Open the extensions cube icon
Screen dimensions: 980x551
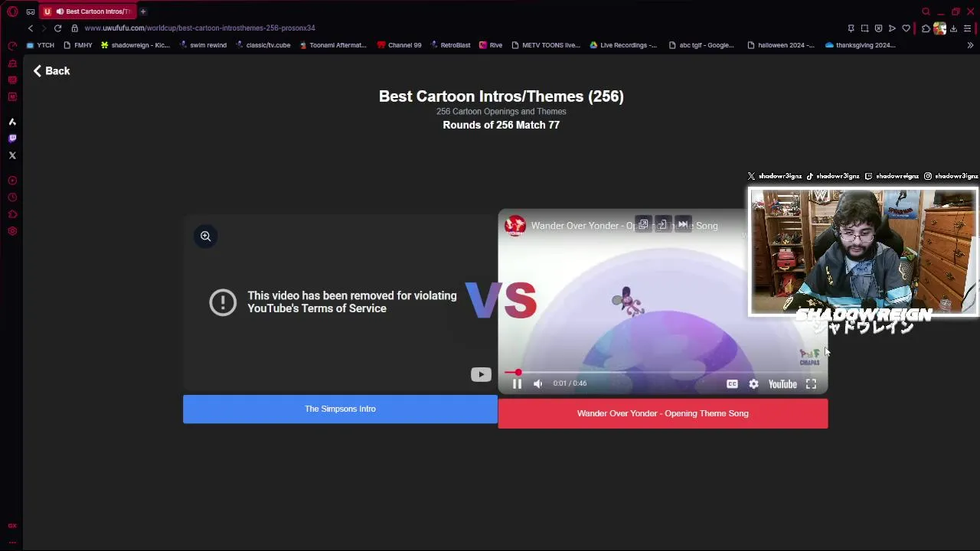[926, 28]
